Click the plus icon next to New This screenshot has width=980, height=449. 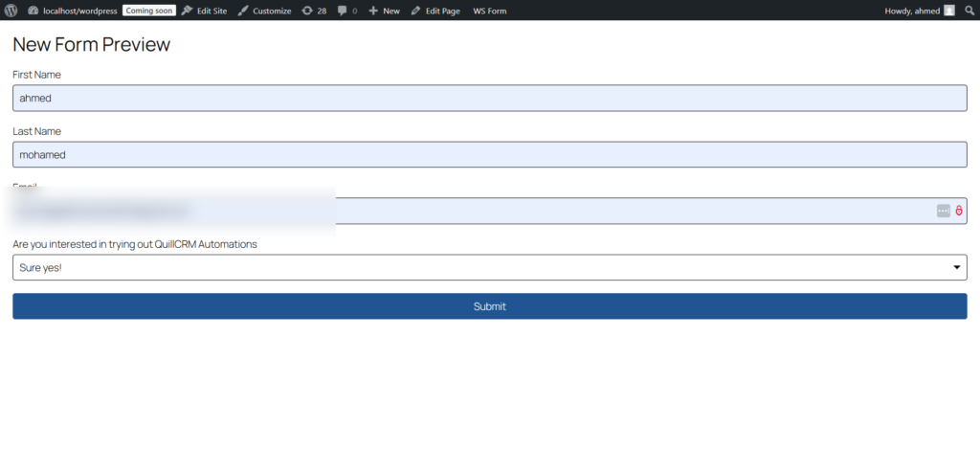coord(373,11)
